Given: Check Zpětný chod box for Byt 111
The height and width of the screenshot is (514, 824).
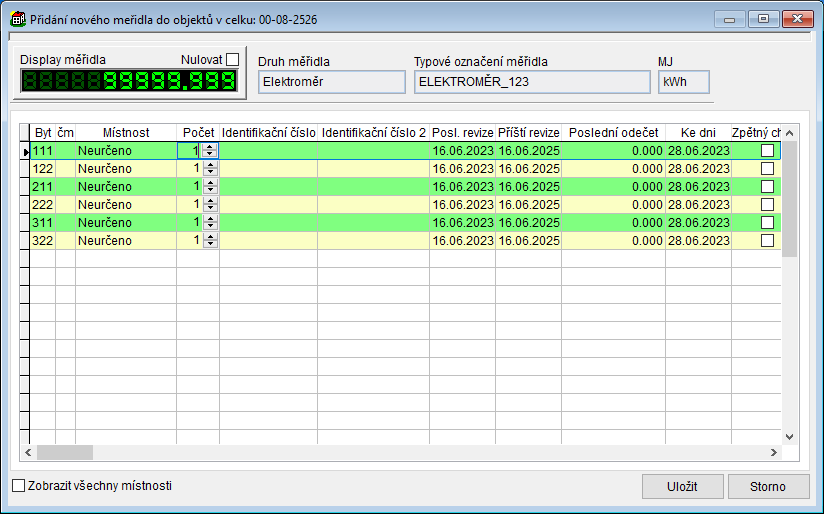Looking at the screenshot, I should click(x=768, y=150).
